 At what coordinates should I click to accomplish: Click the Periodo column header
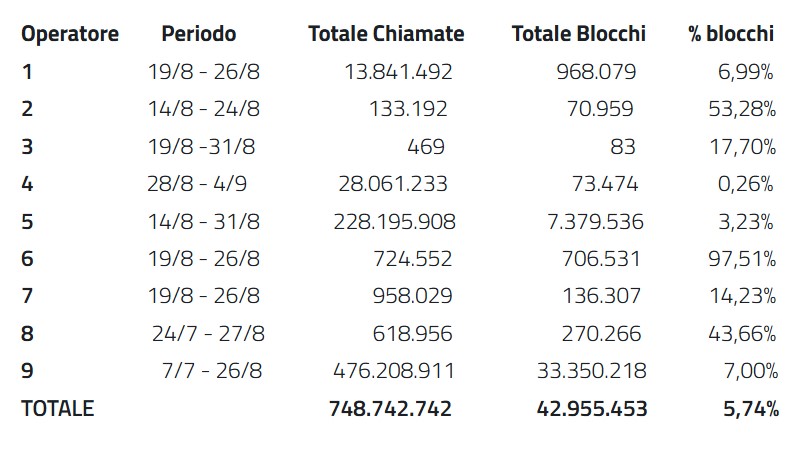198,34
